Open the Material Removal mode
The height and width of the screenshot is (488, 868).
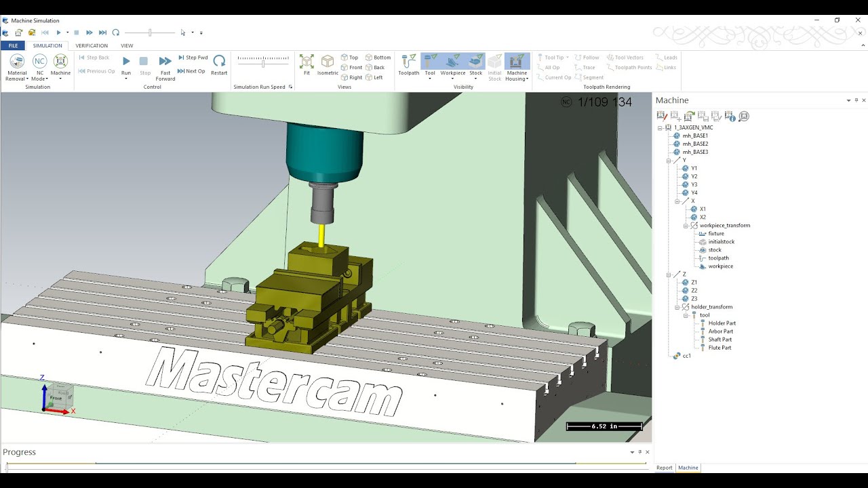coord(17,67)
